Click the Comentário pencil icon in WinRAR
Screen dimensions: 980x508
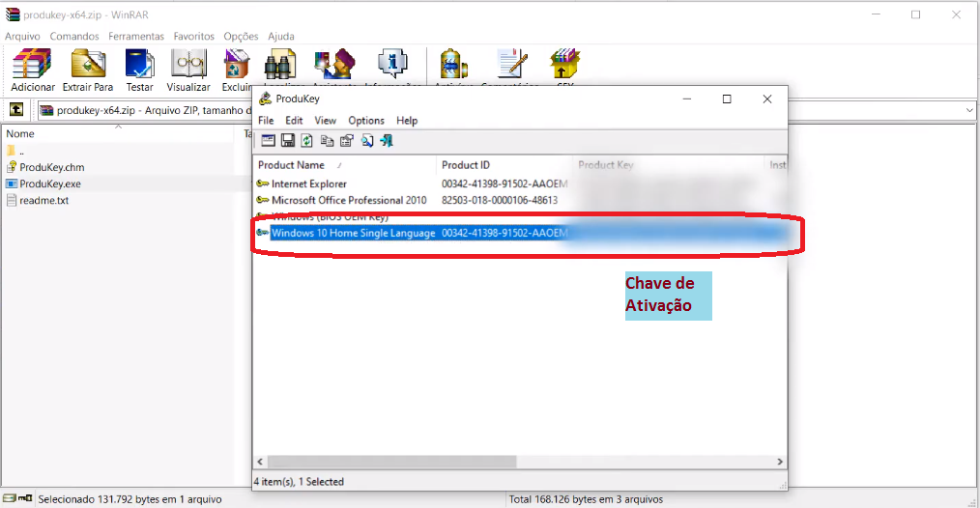point(511,64)
